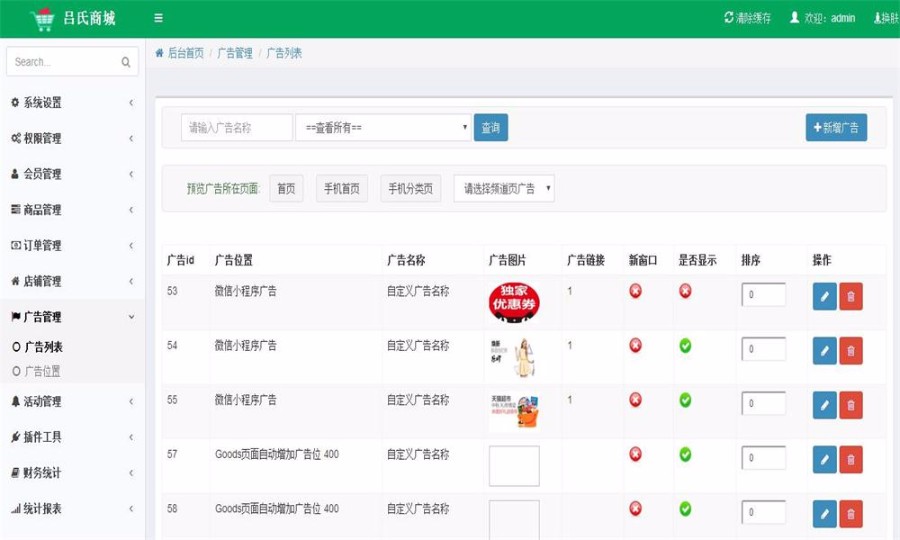The height and width of the screenshot is (540, 900).
Task: Edit ad row 58 with pencil icon
Action: (824, 514)
